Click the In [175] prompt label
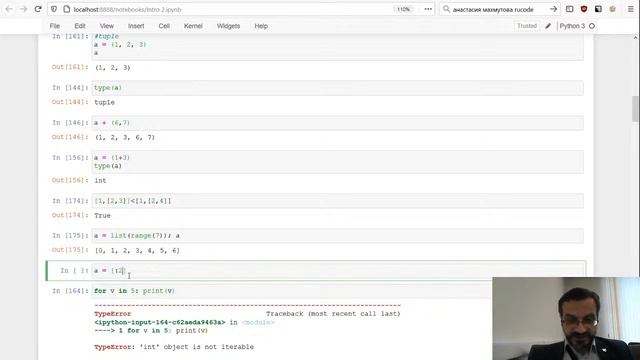The height and width of the screenshot is (360, 640). point(70,236)
